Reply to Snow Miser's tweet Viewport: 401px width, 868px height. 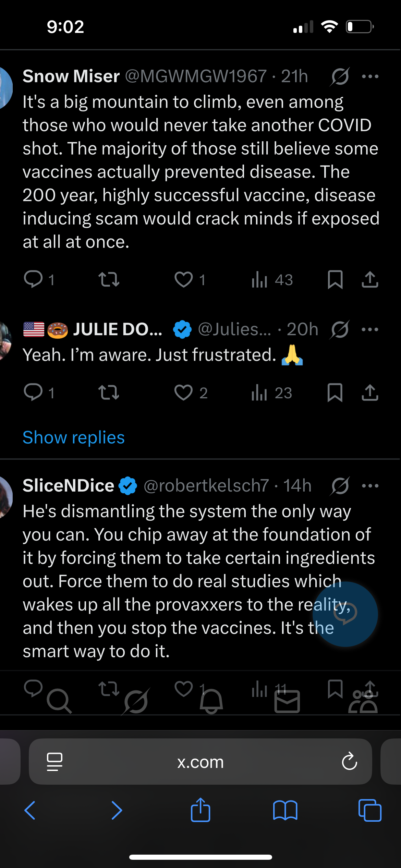(33, 279)
